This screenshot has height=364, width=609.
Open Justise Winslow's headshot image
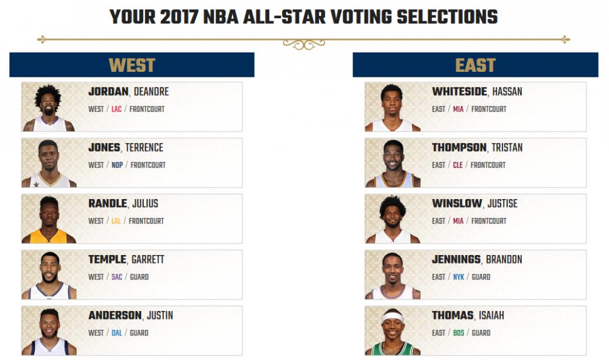pos(392,220)
